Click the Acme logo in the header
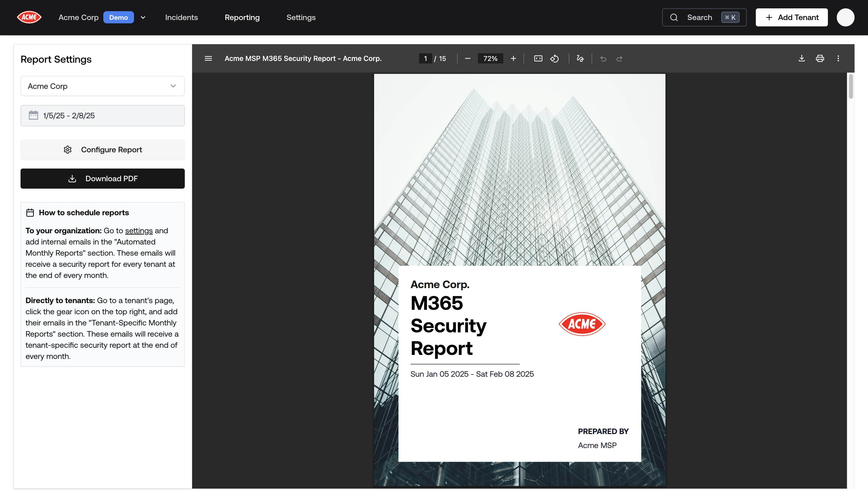 [29, 17]
